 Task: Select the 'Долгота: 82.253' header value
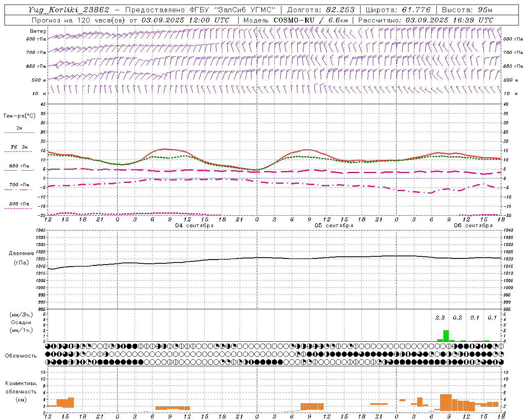click(321, 10)
